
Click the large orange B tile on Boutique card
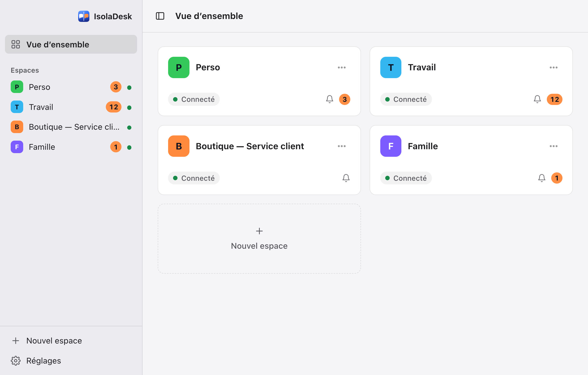179,146
